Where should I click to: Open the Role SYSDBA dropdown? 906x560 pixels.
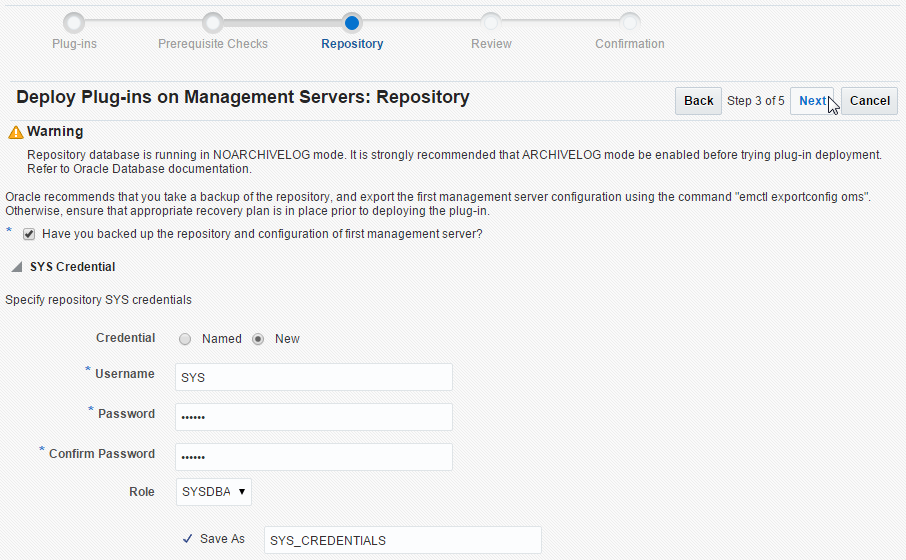pyautogui.click(x=214, y=492)
